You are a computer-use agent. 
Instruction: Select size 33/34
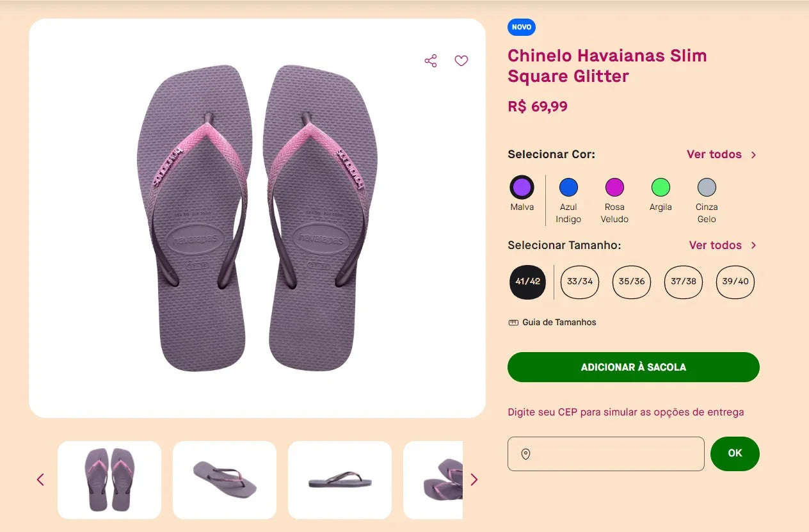tap(579, 282)
